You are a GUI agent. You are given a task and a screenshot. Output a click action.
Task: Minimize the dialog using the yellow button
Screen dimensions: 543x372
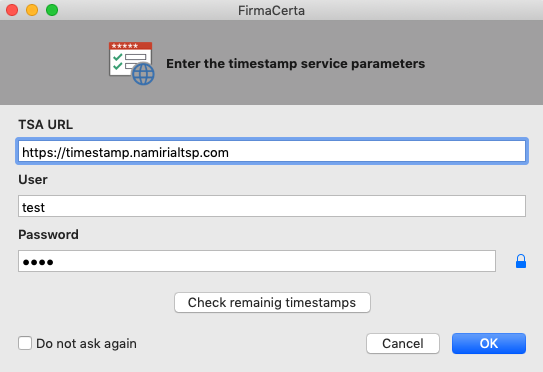click(x=32, y=10)
